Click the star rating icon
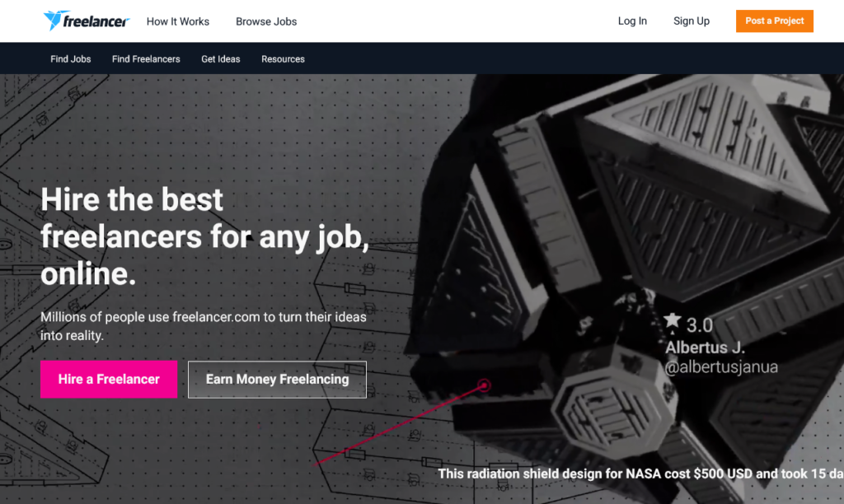 pos(673,321)
